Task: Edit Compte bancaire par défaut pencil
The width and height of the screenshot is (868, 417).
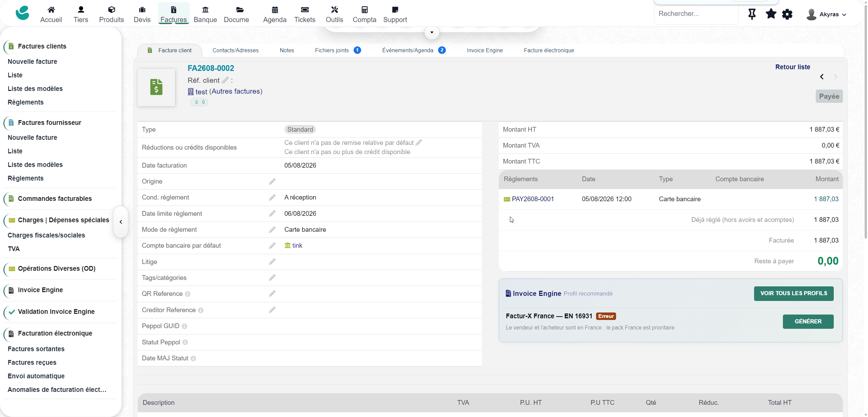Action: (x=272, y=246)
